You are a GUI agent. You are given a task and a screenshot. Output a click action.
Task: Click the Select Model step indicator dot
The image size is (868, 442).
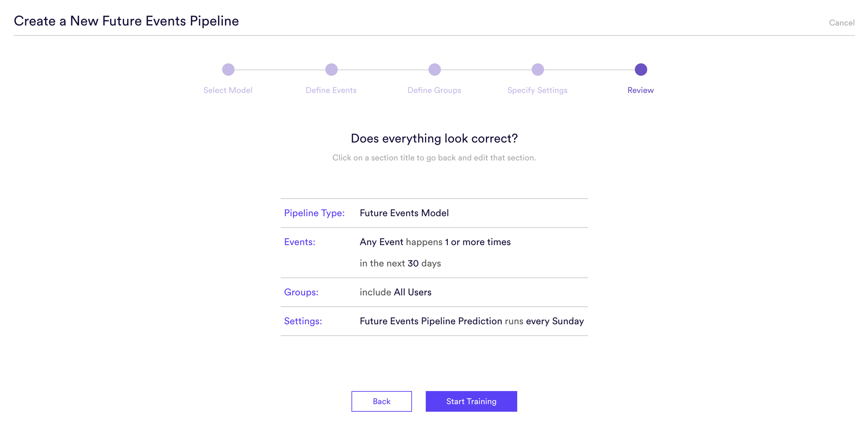(228, 69)
